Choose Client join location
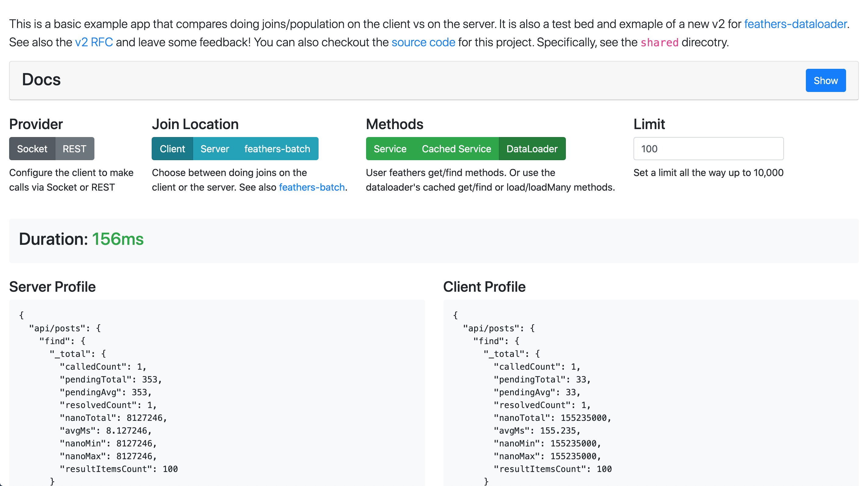868x486 pixels. (x=172, y=149)
